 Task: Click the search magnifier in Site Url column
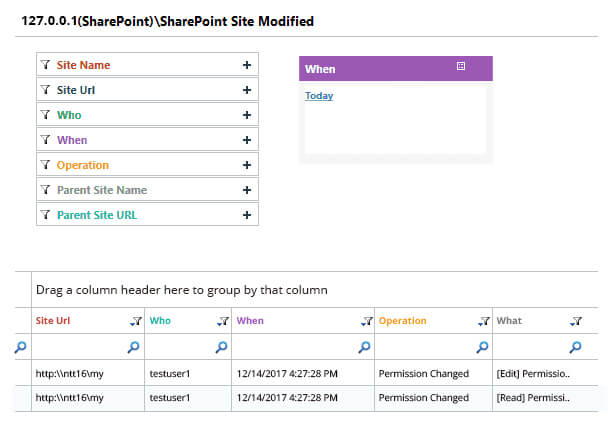coord(133,346)
